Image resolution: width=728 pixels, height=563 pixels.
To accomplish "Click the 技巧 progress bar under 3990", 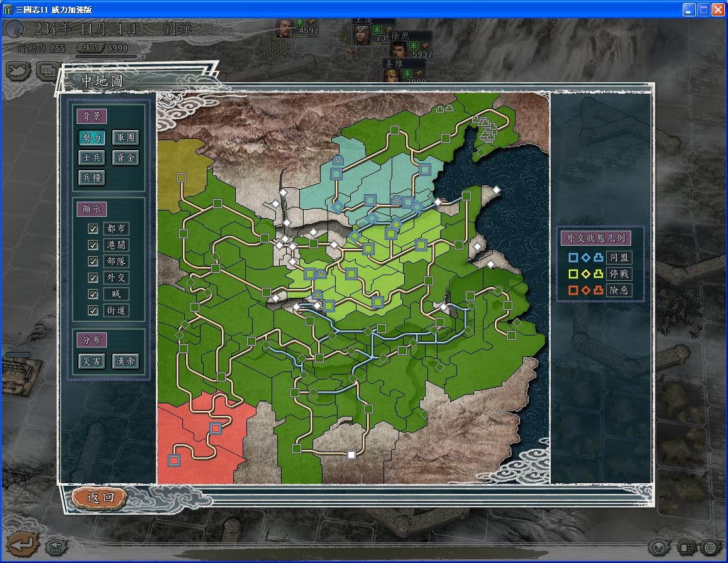I will click(x=106, y=56).
